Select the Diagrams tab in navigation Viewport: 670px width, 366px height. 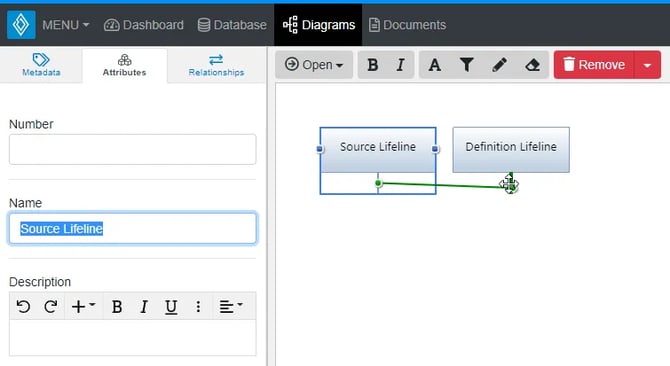[318, 25]
